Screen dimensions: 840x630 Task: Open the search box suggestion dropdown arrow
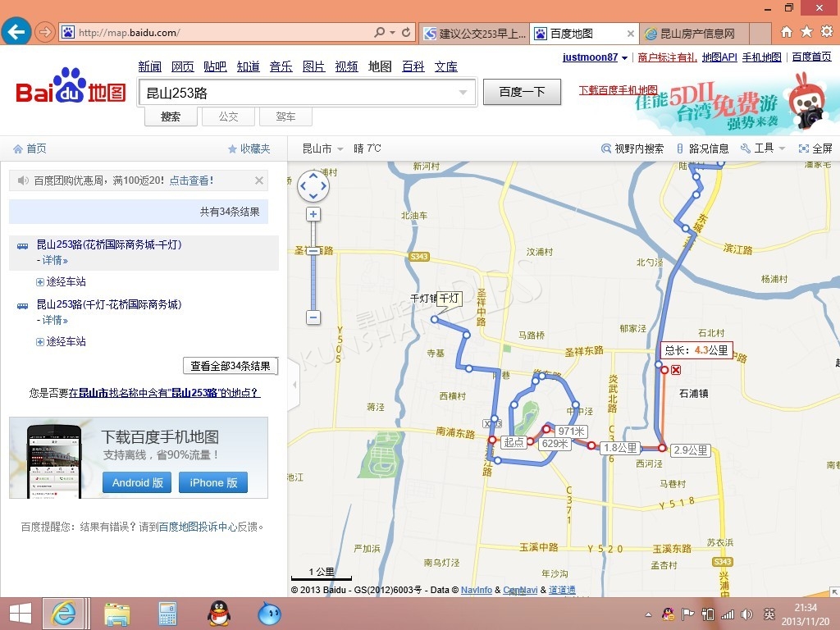coord(463,93)
